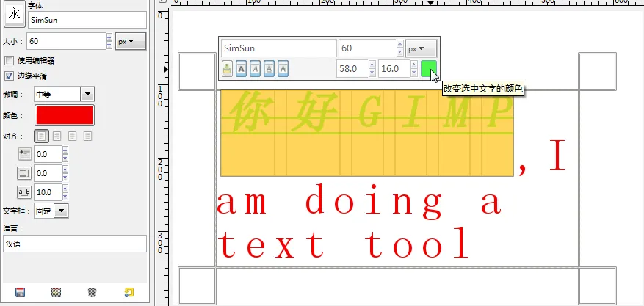The width and height of the screenshot is (644, 306).
Task: Click the bottom-right text box resize handle
Action: pos(597,285)
